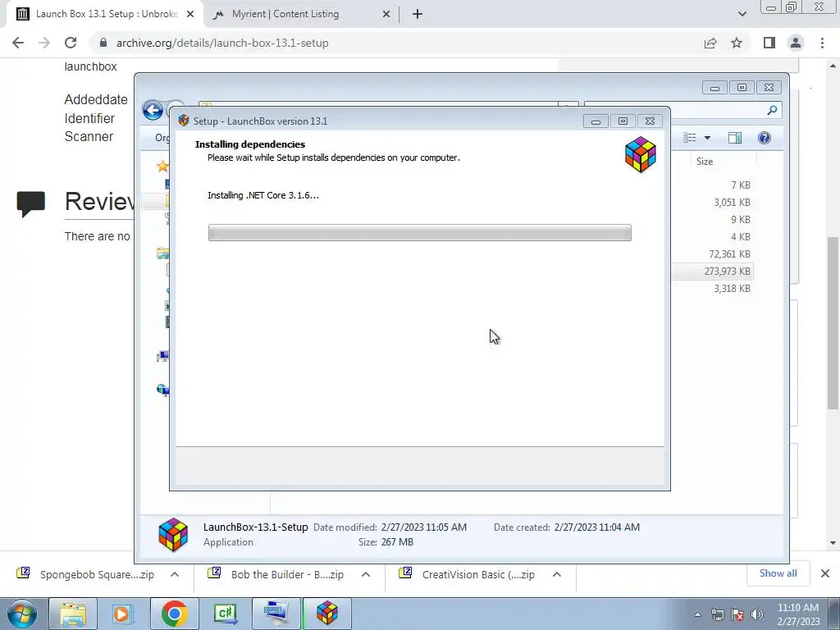Screen dimensions: 840x630
Task: Close the Launch Box 13.1 Setup tab
Action: 190,15
